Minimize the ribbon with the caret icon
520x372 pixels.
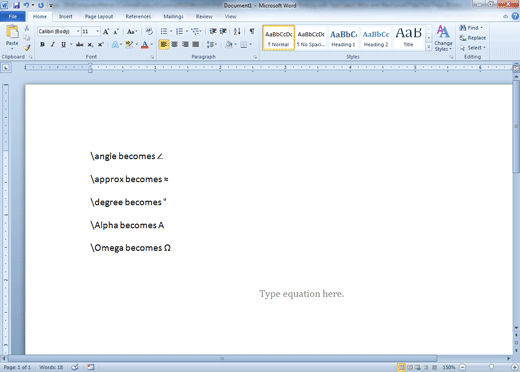click(x=505, y=16)
